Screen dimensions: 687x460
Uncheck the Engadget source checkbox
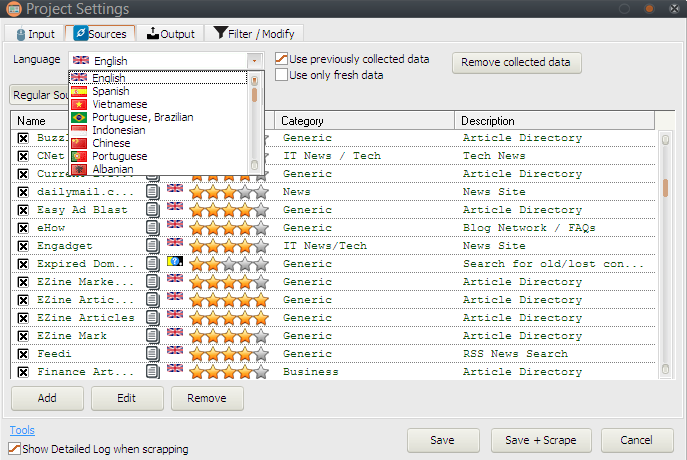click(x=24, y=246)
